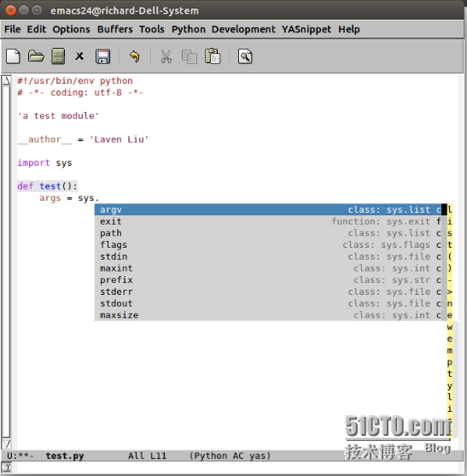Close the emacs24 window

point(10,10)
